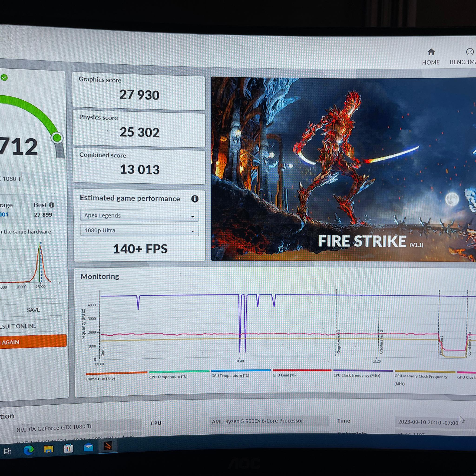Click the Best score 27 899

click(43, 215)
